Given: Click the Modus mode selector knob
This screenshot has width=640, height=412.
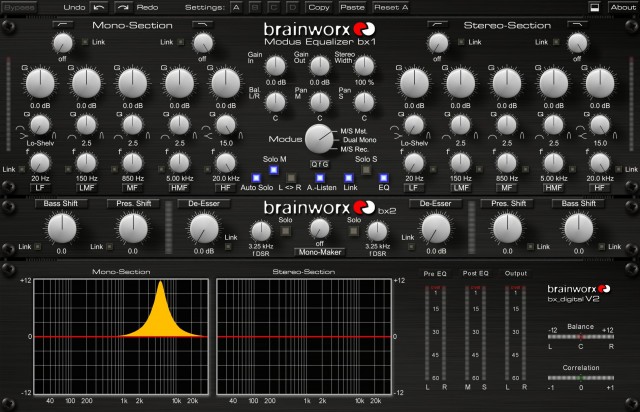Looking at the screenshot, I should [319, 137].
